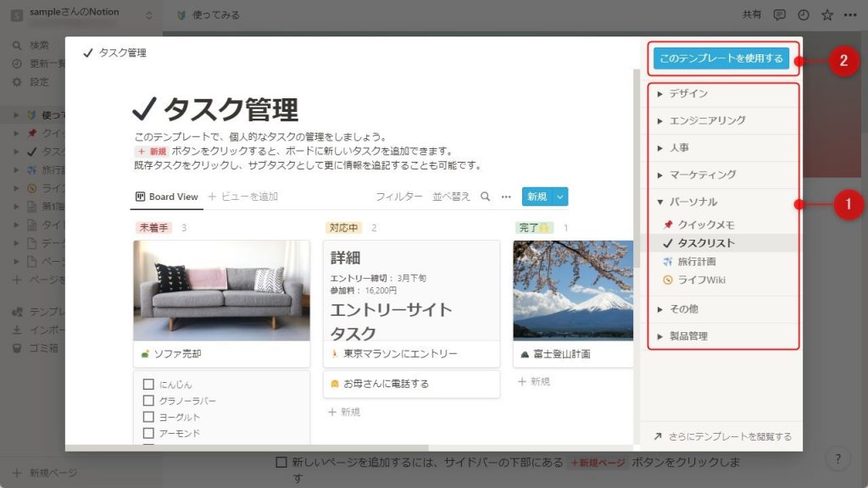Click the sidebar 検索 search icon
This screenshot has width=868, height=488.
[17, 46]
